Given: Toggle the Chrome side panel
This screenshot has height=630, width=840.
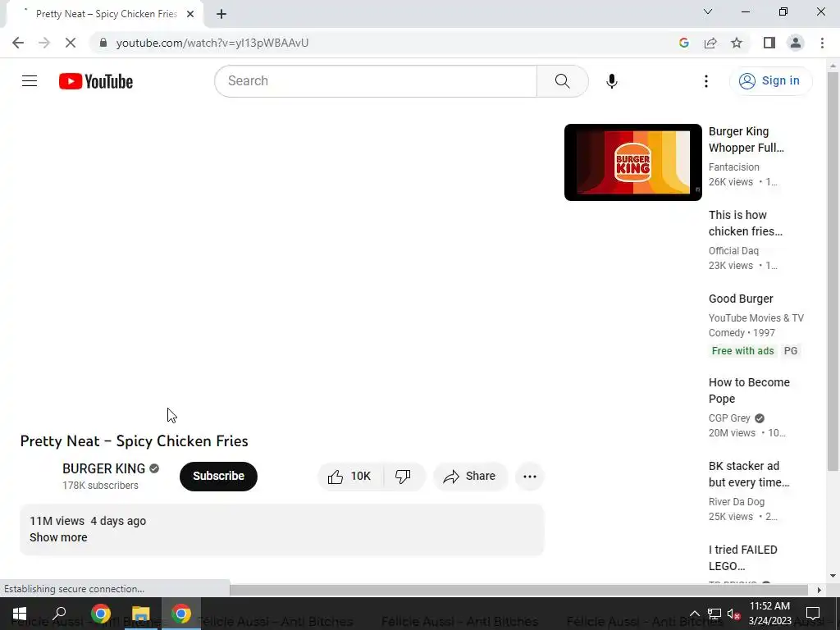Looking at the screenshot, I should point(769,43).
